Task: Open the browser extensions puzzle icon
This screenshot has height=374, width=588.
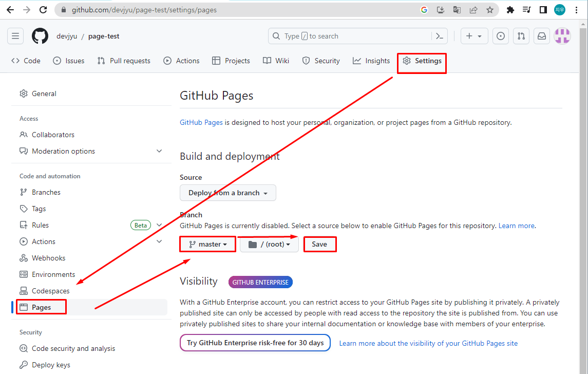Action: point(510,10)
